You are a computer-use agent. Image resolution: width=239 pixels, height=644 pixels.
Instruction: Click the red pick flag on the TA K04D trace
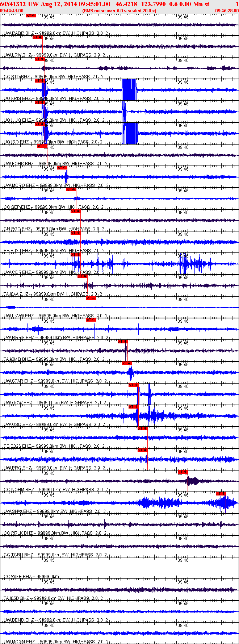[123, 342]
